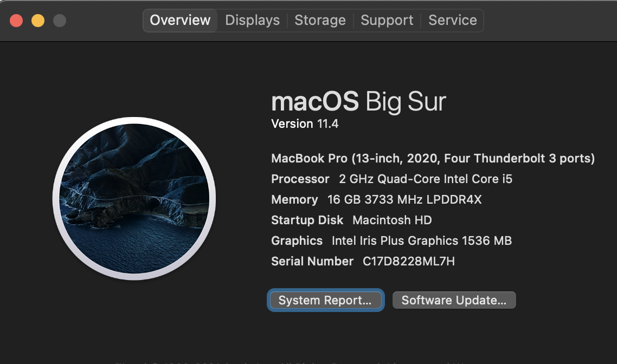The height and width of the screenshot is (364, 617).
Task: Click the Processor label
Action: [300, 179]
